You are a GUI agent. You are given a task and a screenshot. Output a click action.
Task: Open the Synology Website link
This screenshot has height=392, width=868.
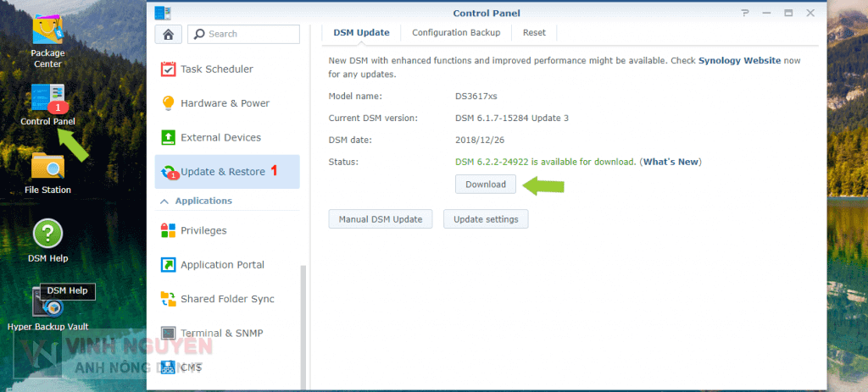[739, 62]
